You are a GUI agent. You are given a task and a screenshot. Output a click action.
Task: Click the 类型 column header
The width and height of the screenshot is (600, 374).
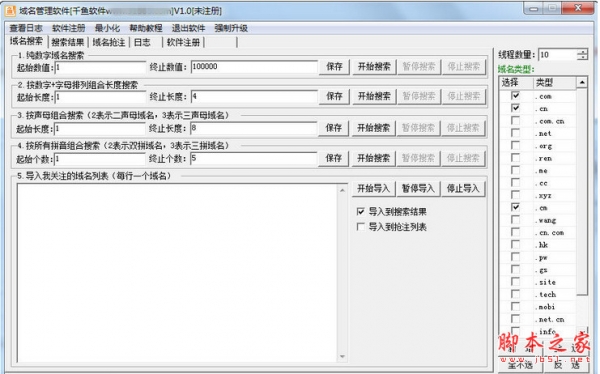point(554,82)
